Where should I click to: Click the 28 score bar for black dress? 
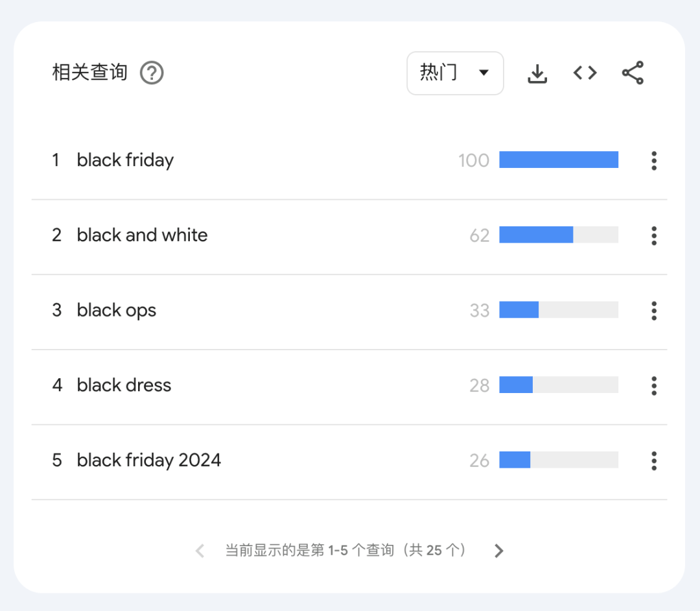click(559, 385)
